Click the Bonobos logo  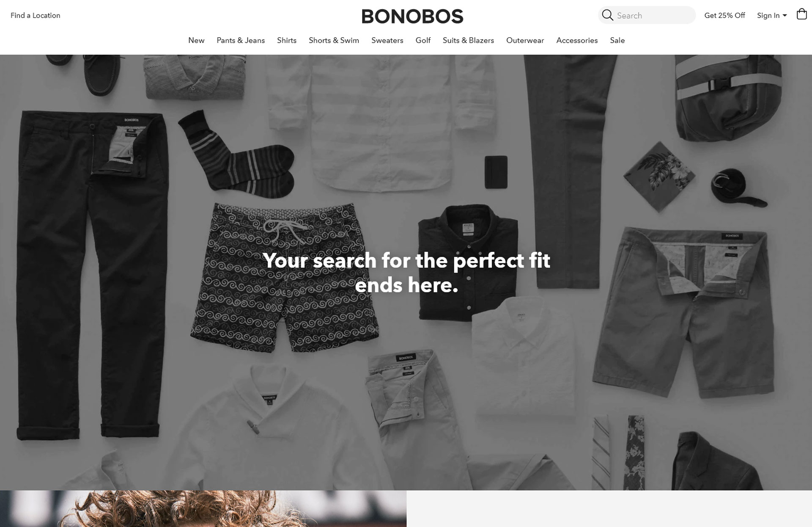(412, 17)
